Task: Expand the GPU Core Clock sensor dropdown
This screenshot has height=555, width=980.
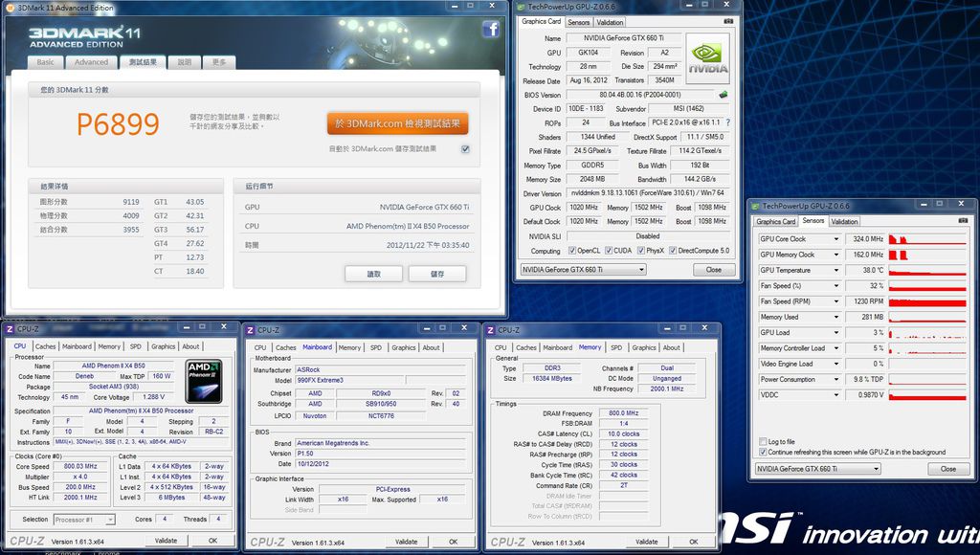Action: pos(835,239)
